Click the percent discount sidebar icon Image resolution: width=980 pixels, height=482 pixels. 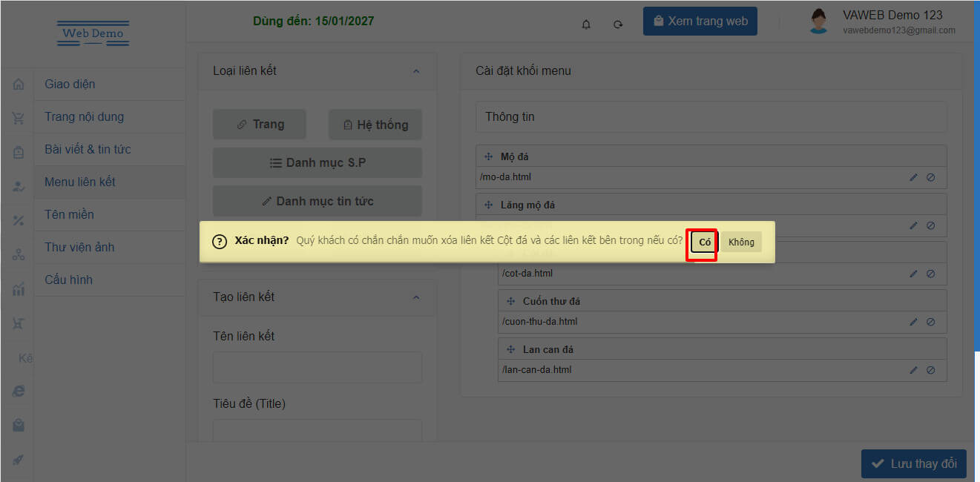[19, 220]
